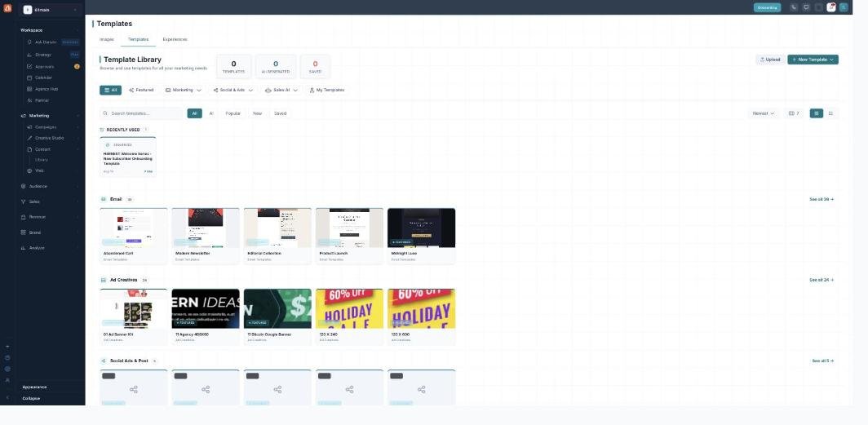868x425 pixels.
Task: Expand Creative Studio in the sidebar
Action: [x=52, y=138]
